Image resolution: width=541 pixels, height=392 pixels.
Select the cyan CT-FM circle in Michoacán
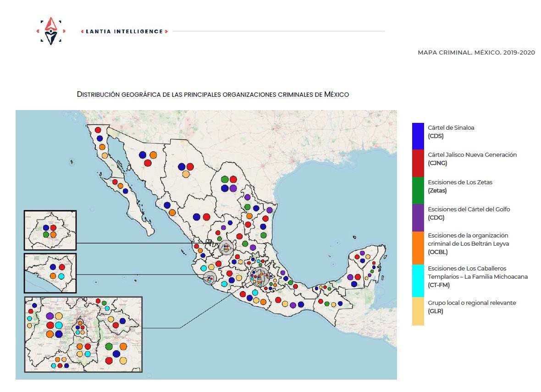tap(224, 283)
